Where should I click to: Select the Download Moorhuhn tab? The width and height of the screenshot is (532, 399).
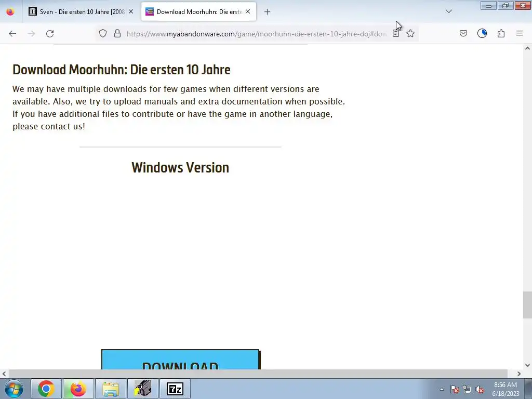(x=198, y=11)
